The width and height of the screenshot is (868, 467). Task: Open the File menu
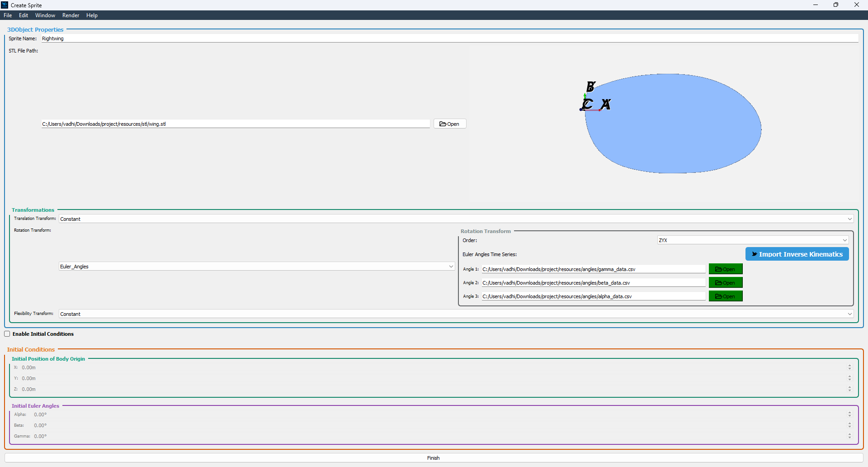click(8, 15)
